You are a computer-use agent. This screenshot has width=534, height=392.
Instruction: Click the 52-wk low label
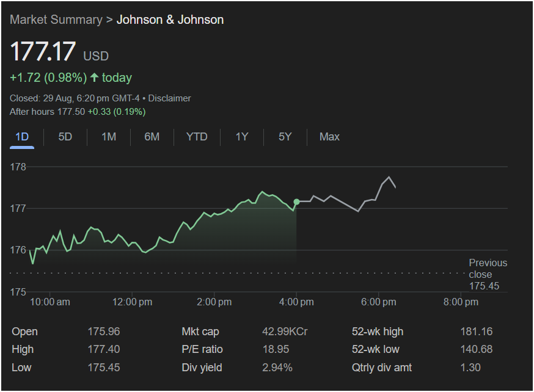(375, 349)
